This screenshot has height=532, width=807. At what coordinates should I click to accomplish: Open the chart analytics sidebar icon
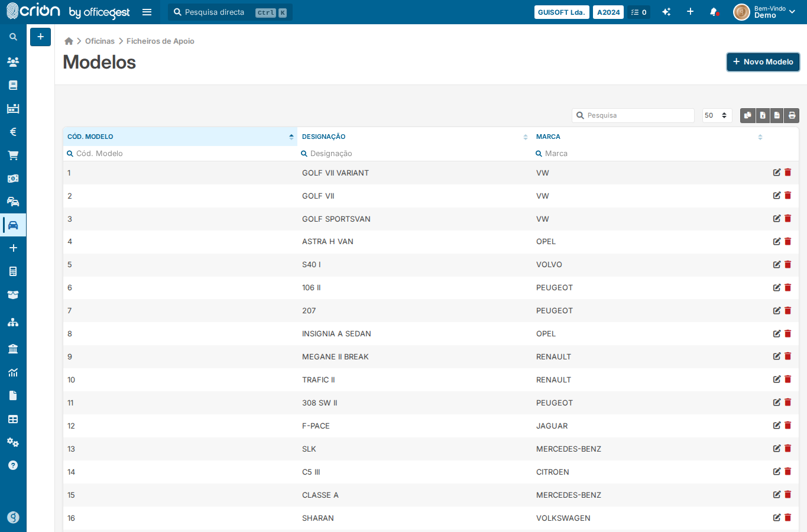point(13,372)
